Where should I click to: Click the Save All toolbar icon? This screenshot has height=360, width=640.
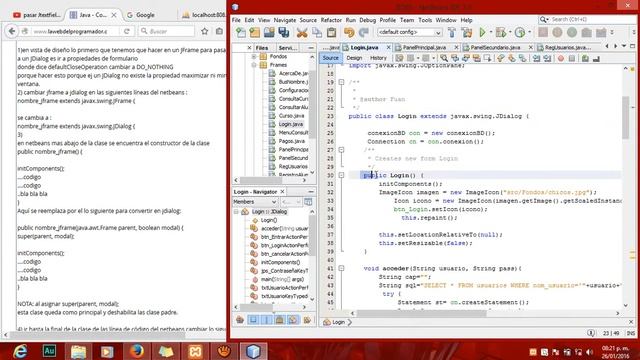pyautogui.click(x=284, y=32)
